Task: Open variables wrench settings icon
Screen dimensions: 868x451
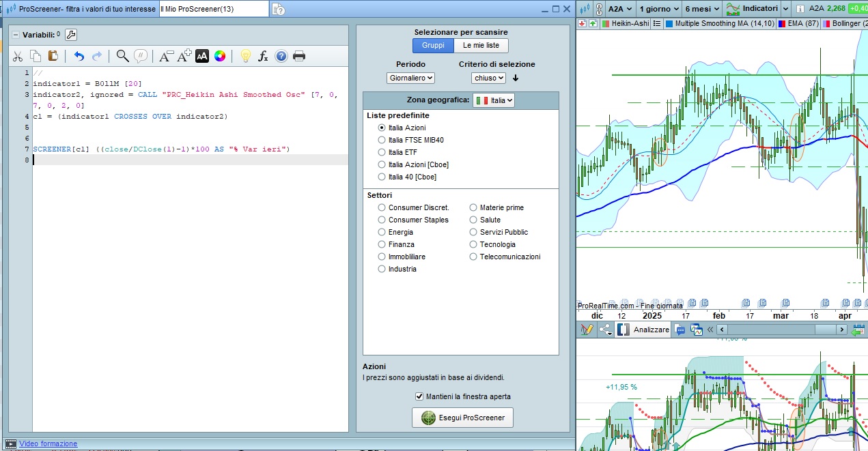Action: click(71, 35)
